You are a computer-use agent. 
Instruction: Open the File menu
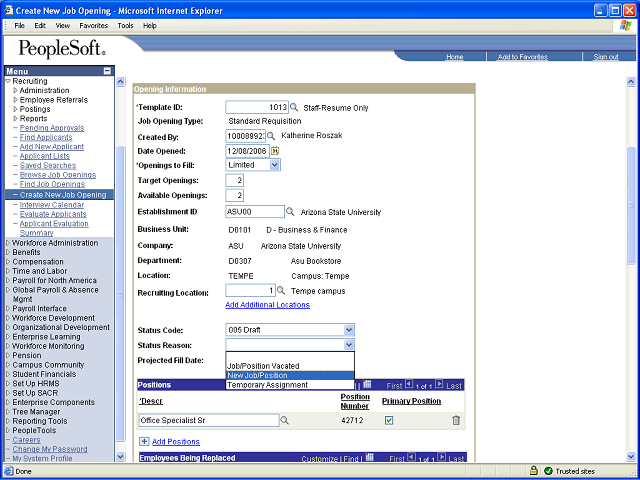[x=20, y=26]
